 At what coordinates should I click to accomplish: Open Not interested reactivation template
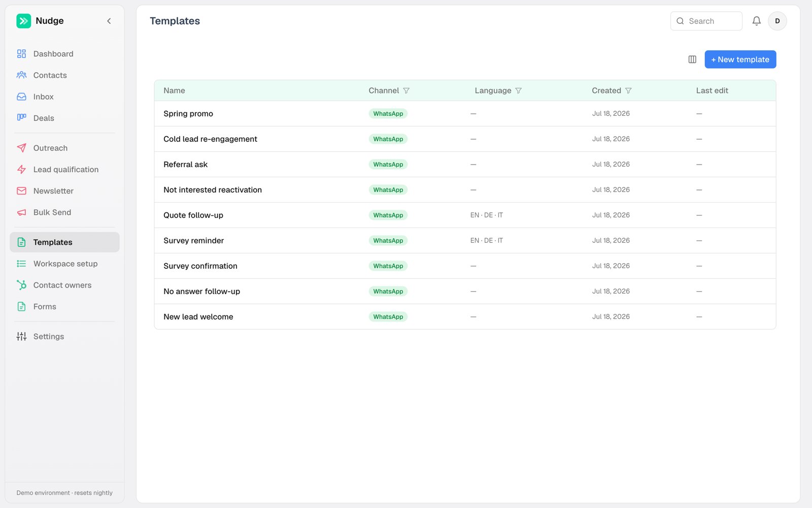(x=213, y=190)
